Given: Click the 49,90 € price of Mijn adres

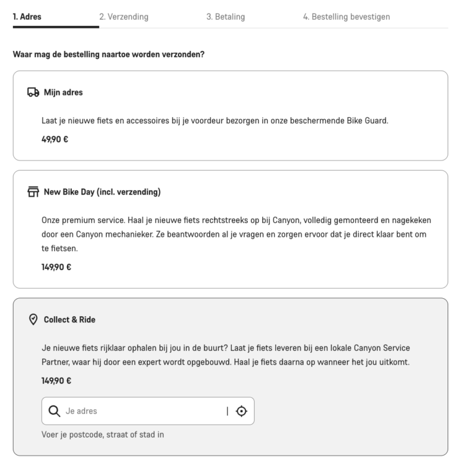Looking at the screenshot, I should point(55,139).
